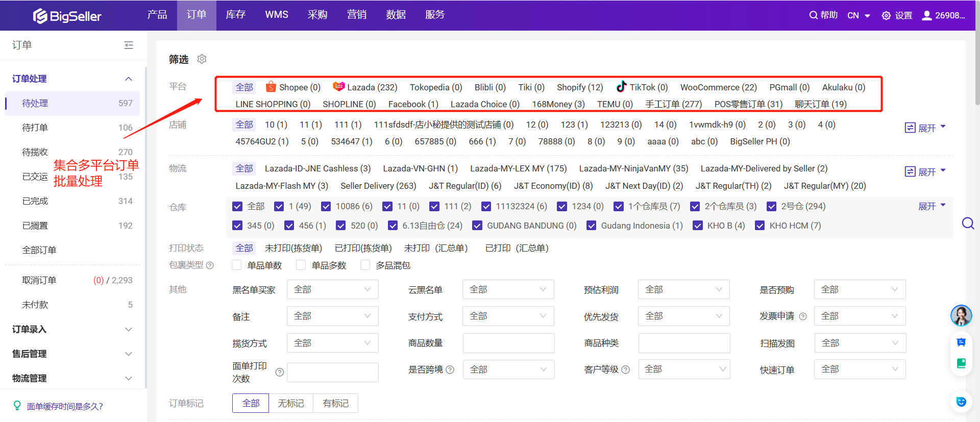980x422 pixels.
Task: Open the help search icon in header
Action: pyautogui.click(x=813, y=15)
